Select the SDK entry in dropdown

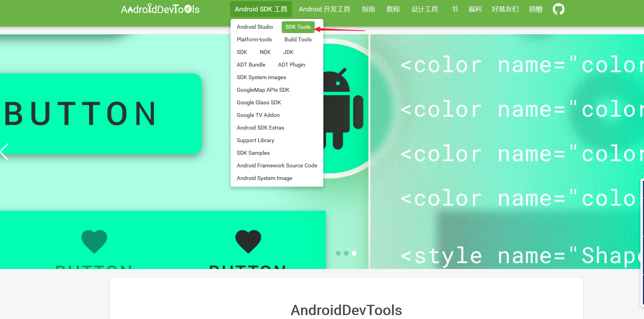(242, 52)
